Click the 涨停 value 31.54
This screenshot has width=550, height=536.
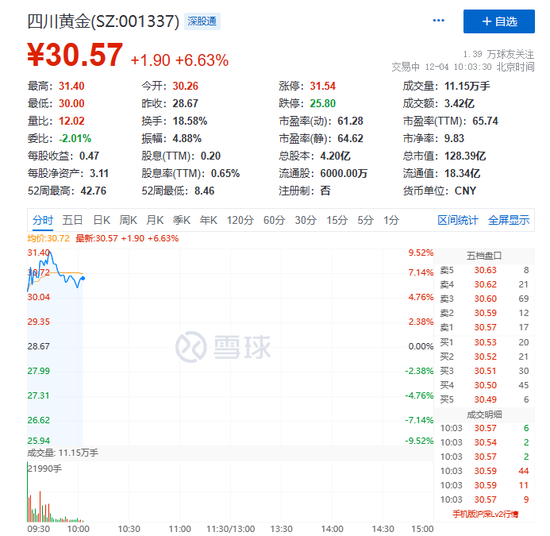pyautogui.click(x=323, y=86)
